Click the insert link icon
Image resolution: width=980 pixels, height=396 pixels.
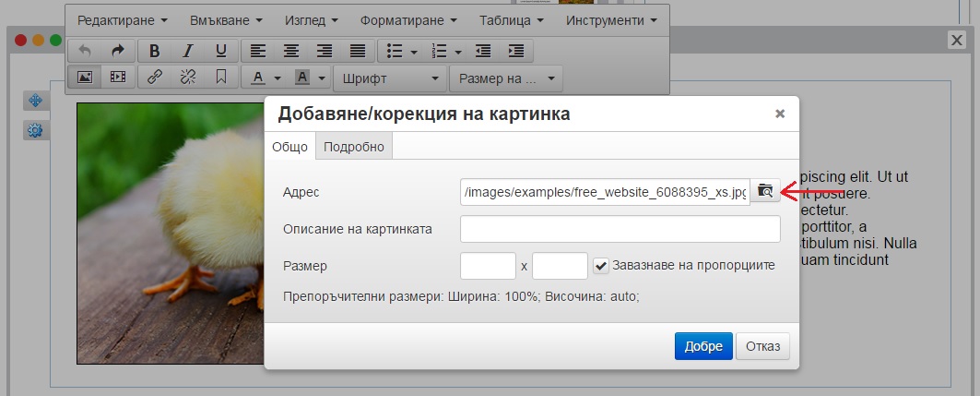(155, 78)
